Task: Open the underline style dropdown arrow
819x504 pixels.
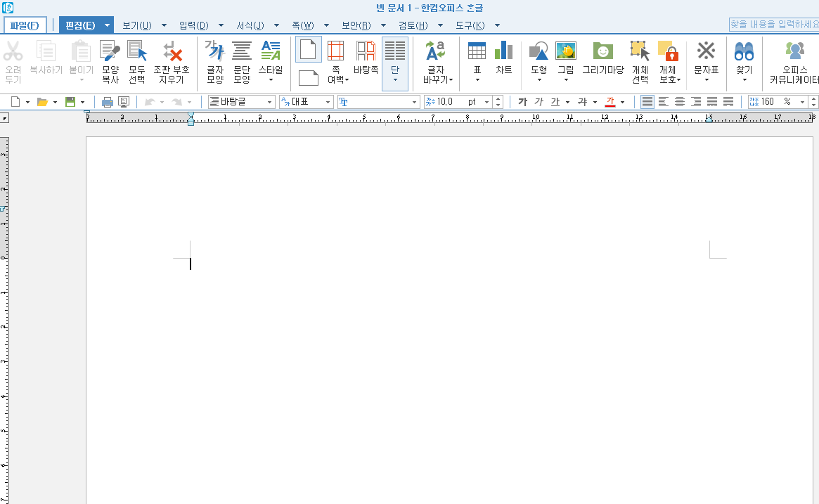Action: 567,103
